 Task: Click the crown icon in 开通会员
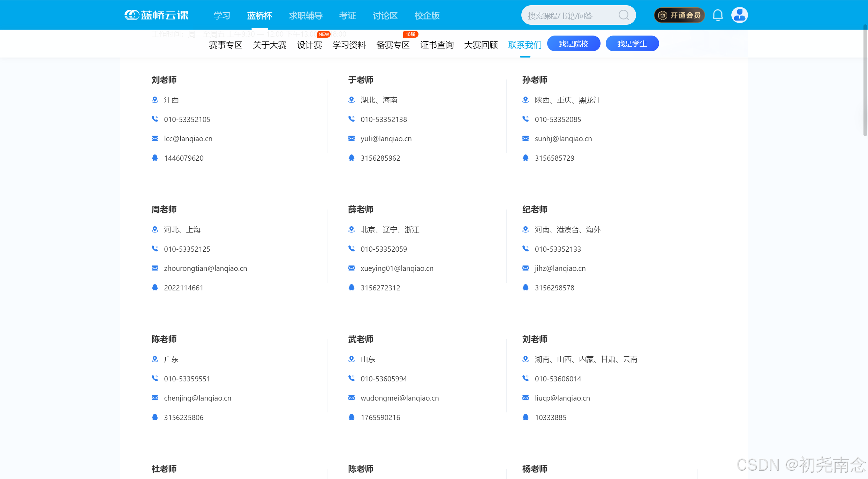click(663, 15)
